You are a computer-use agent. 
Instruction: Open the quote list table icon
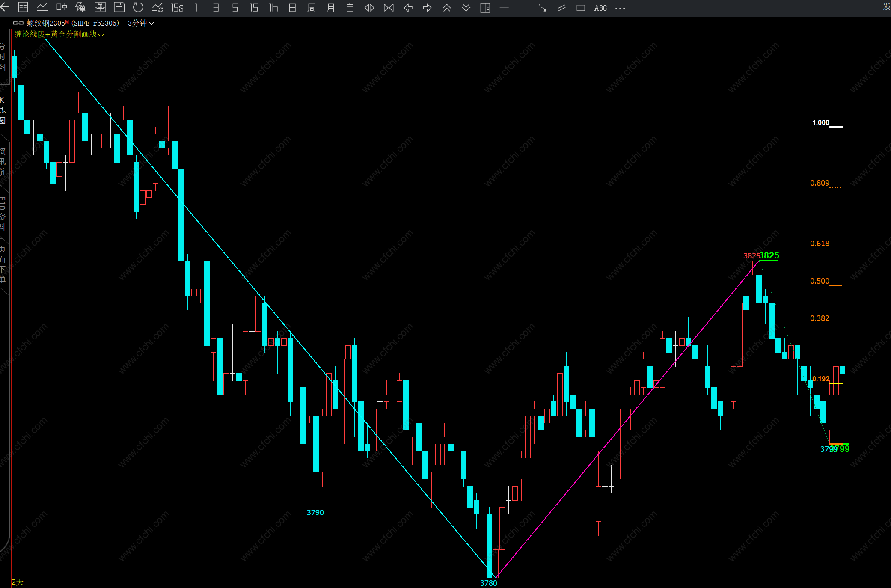tap(23, 7)
